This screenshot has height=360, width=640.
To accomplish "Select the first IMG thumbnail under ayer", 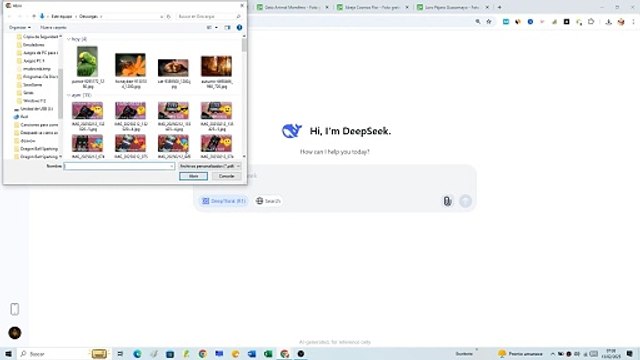I will tap(87, 111).
